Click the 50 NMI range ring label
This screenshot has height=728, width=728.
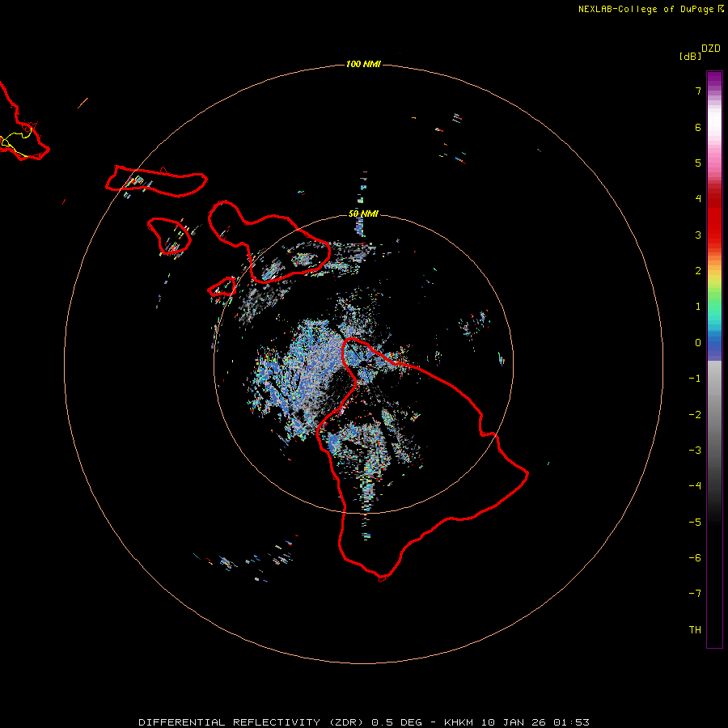(363, 214)
